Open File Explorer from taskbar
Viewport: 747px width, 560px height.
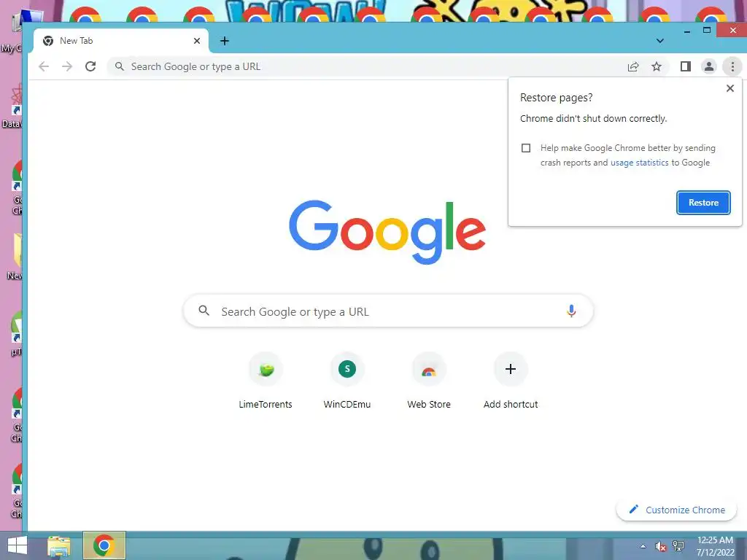59,545
